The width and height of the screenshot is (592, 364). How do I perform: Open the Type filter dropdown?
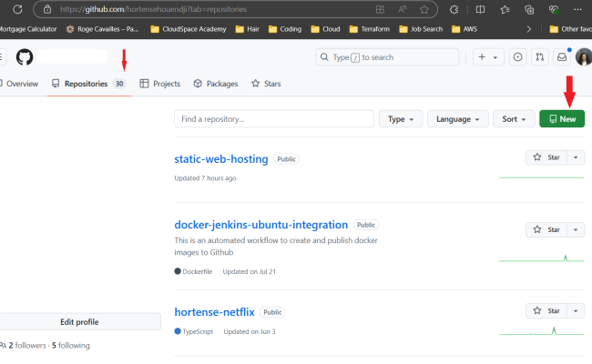401,119
